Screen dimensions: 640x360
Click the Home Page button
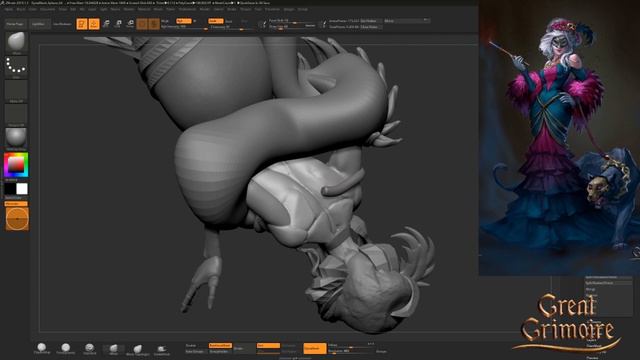coord(16,24)
